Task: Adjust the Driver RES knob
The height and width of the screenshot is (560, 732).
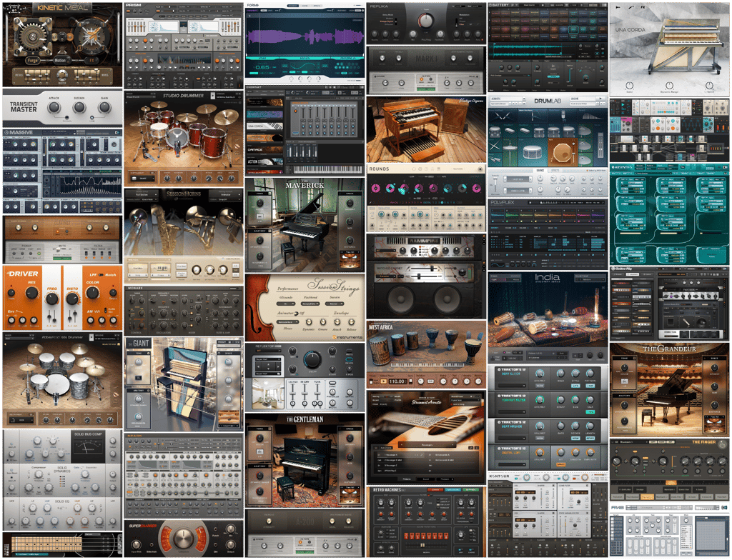Action: (31, 293)
